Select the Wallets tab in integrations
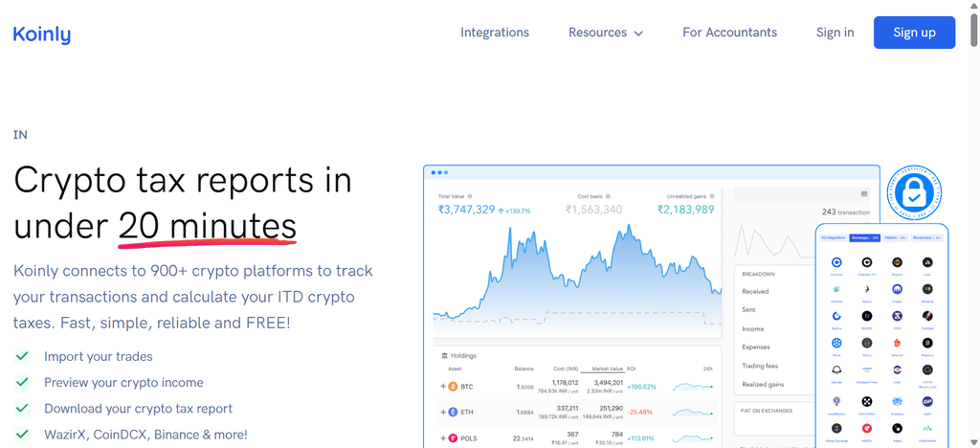The image size is (980, 448). coord(895,238)
